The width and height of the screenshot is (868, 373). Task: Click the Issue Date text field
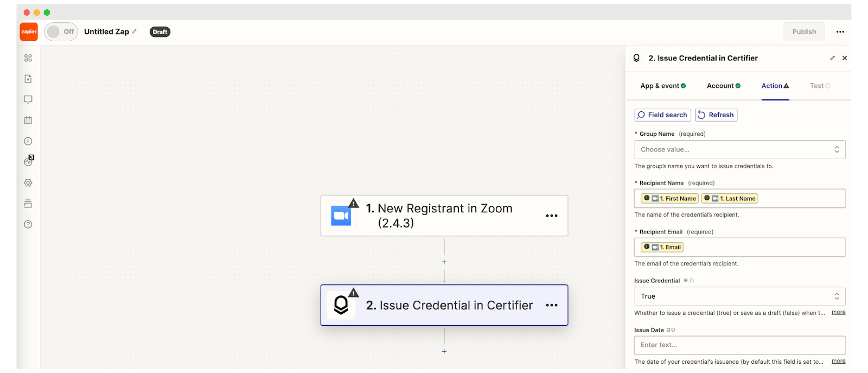739,345
